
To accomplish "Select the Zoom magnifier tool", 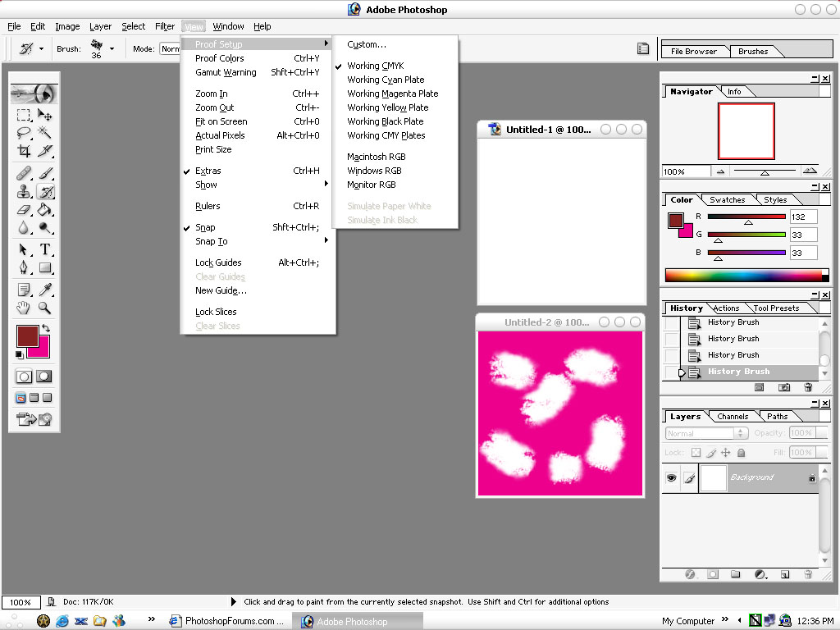I will click(45, 308).
